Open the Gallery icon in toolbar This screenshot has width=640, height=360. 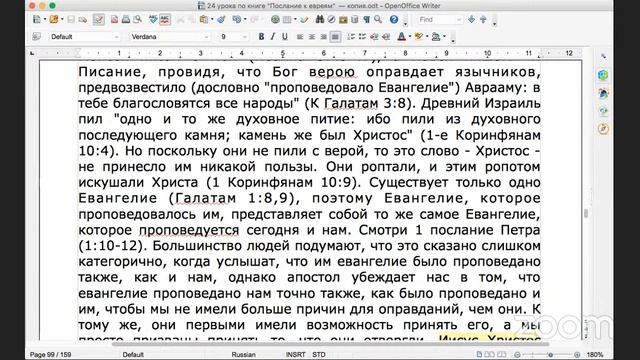pos(343,19)
